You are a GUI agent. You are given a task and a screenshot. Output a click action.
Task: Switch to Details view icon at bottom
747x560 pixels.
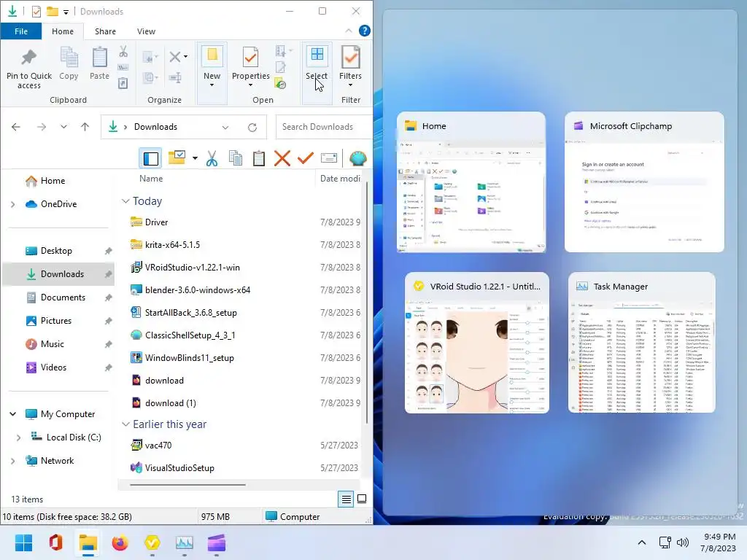coord(346,499)
